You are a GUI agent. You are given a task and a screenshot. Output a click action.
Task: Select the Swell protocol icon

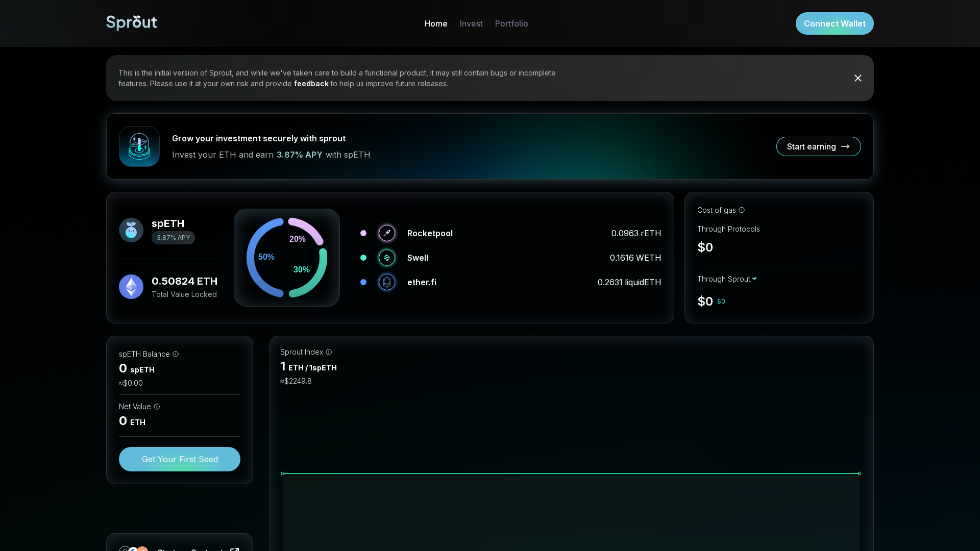point(387,258)
